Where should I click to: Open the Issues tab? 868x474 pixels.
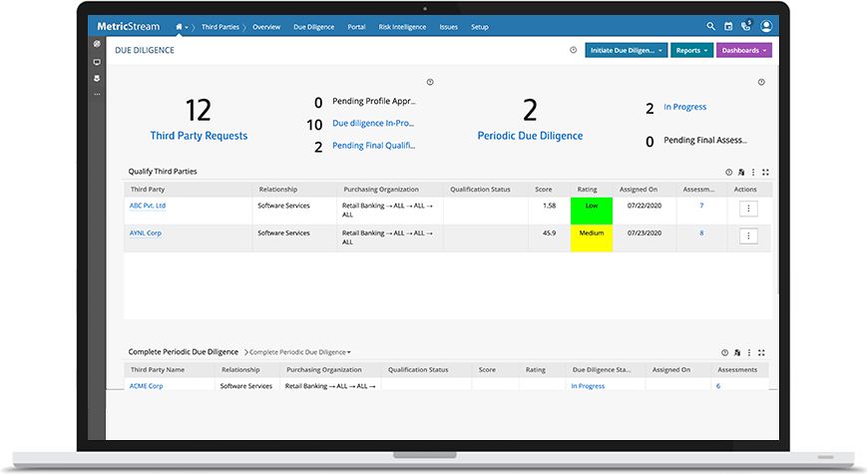point(448,27)
